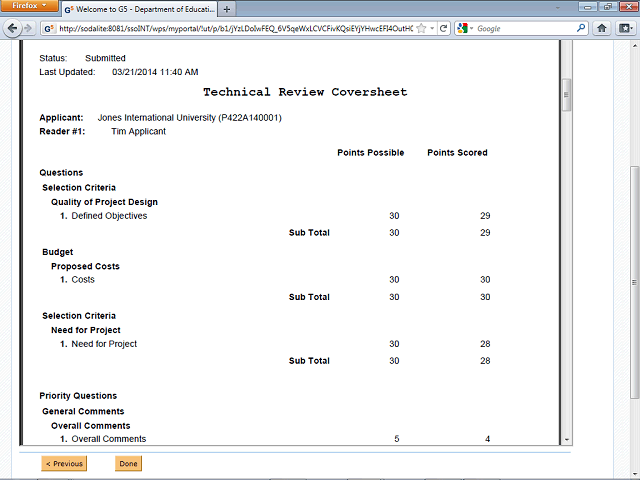Open the Firefox application menu
This screenshot has width=640, height=480.
[29, 6]
